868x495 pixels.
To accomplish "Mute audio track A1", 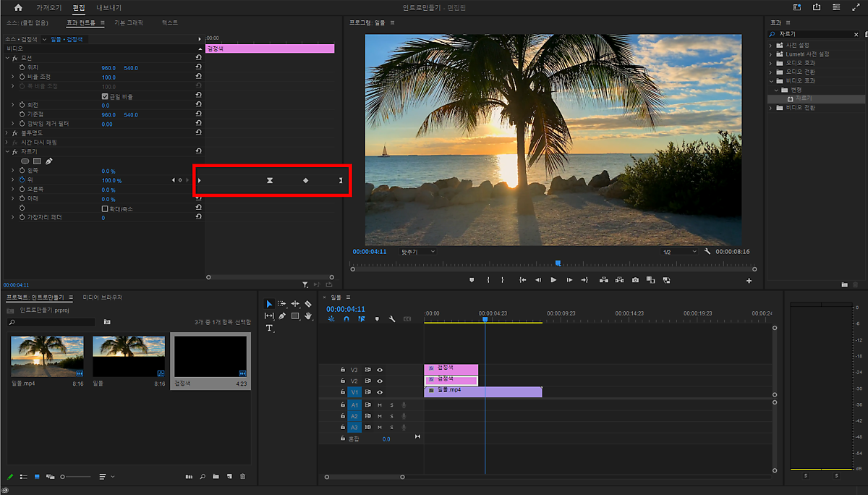I will coord(380,405).
